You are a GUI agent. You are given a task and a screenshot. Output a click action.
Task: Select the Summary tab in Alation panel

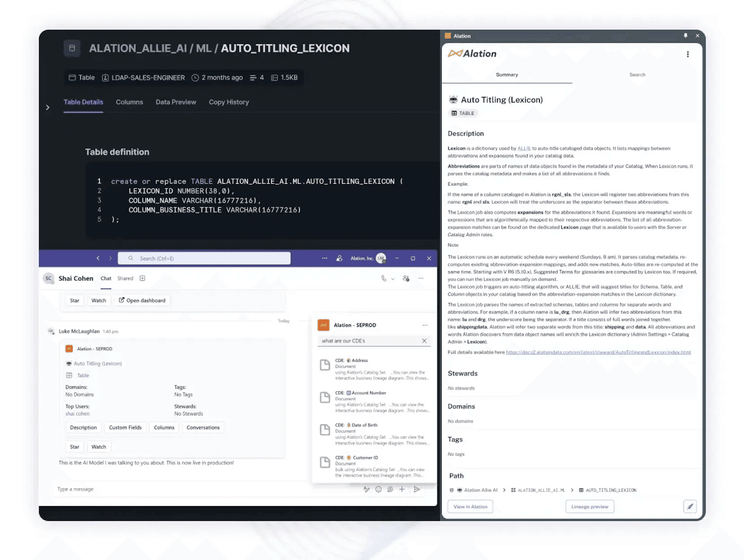click(507, 75)
